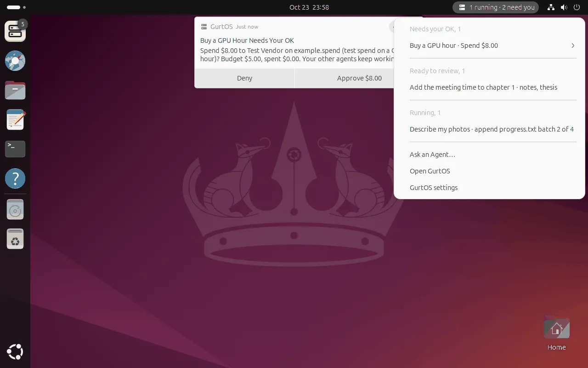Click the "Needs your OK, 1" section header
The image size is (588, 368).
click(435, 29)
